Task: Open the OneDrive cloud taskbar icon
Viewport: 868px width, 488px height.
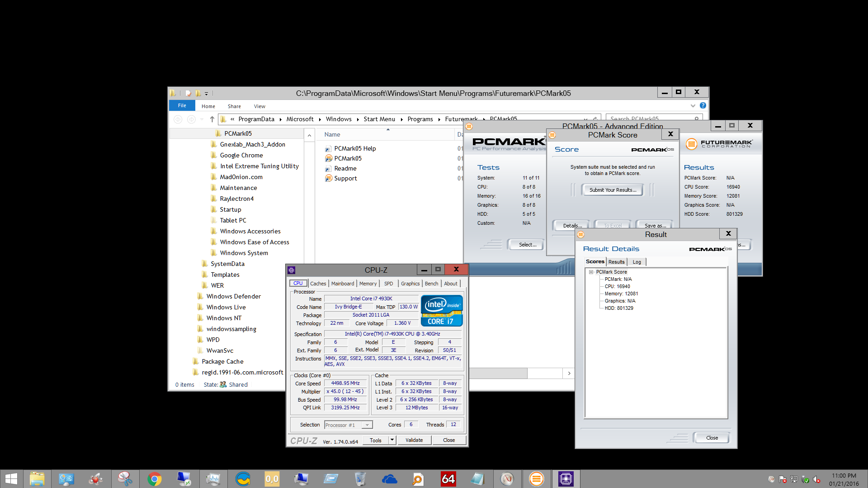Action: pos(389,479)
